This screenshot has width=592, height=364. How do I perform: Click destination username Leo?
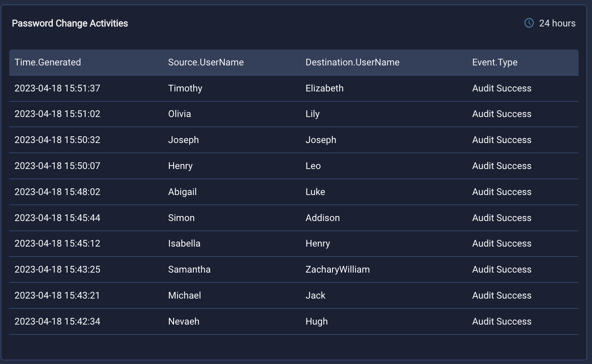point(313,166)
